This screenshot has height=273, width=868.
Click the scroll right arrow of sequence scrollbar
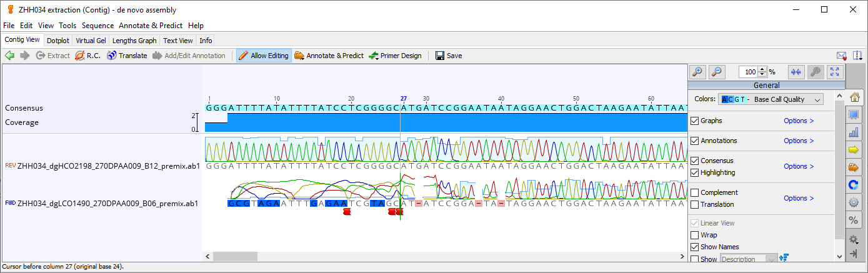(682, 256)
